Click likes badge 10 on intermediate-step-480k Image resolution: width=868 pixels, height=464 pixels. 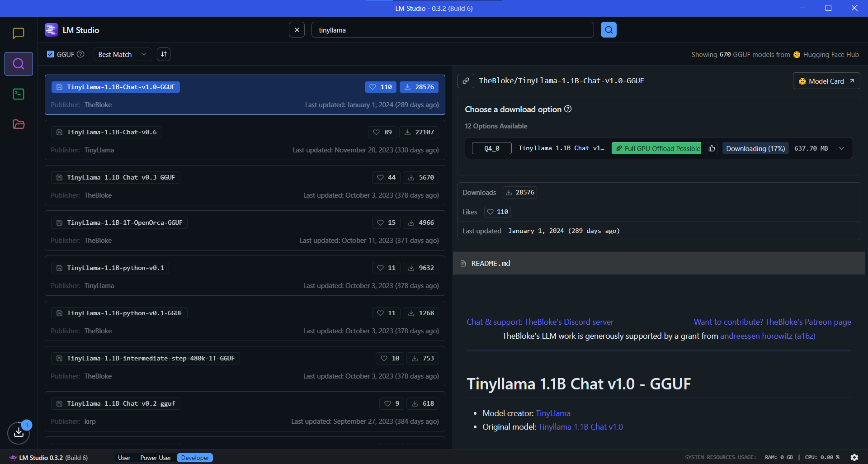[x=390, y=358]
